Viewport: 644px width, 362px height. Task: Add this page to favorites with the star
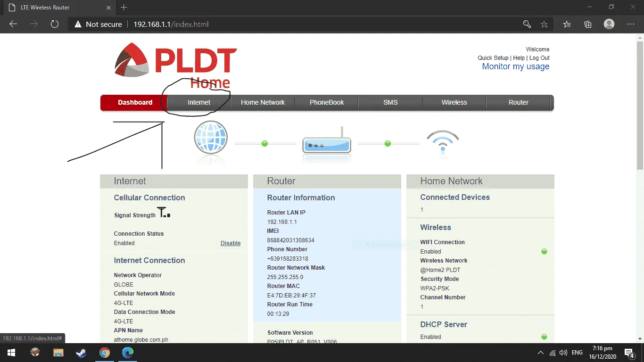click(x=544, y=24)
